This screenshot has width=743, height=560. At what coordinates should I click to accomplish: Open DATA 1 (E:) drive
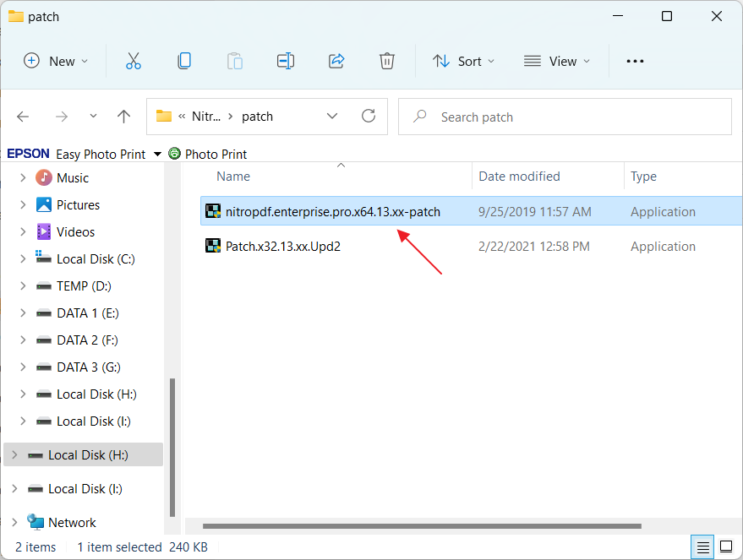point(88,313)
